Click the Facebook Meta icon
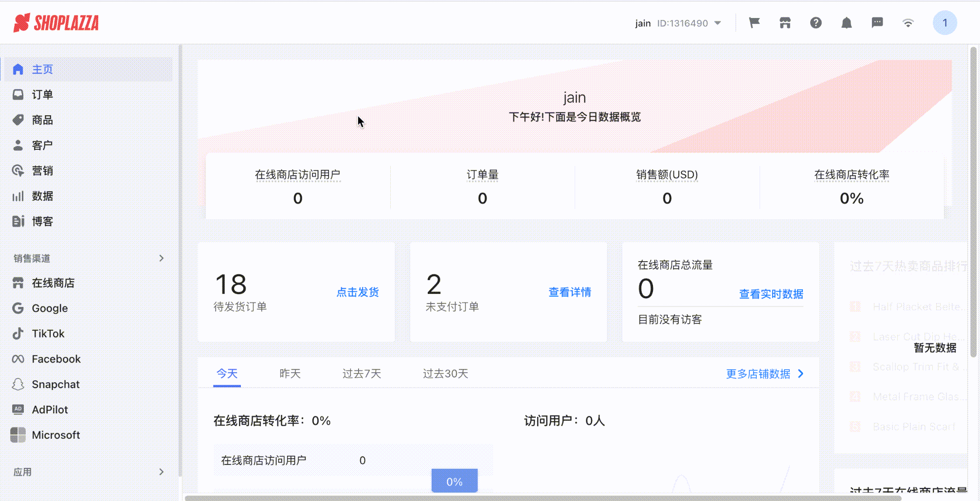 coord(18,358)
